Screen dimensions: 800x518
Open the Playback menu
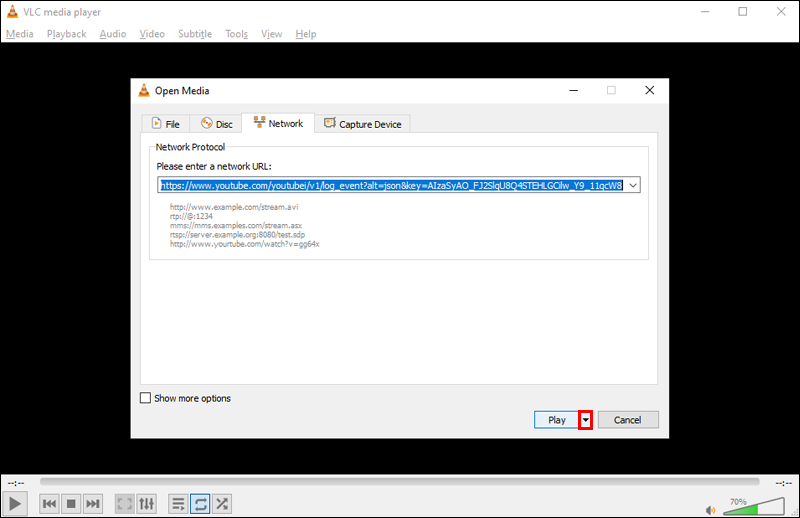pos(66,34)
